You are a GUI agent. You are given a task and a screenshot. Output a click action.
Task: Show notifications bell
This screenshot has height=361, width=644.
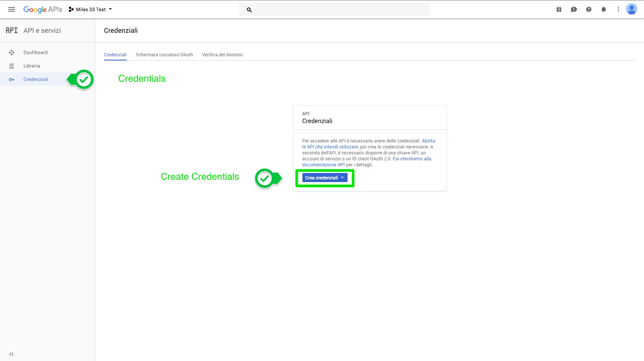pyautogui.click(x=603, y=9)
